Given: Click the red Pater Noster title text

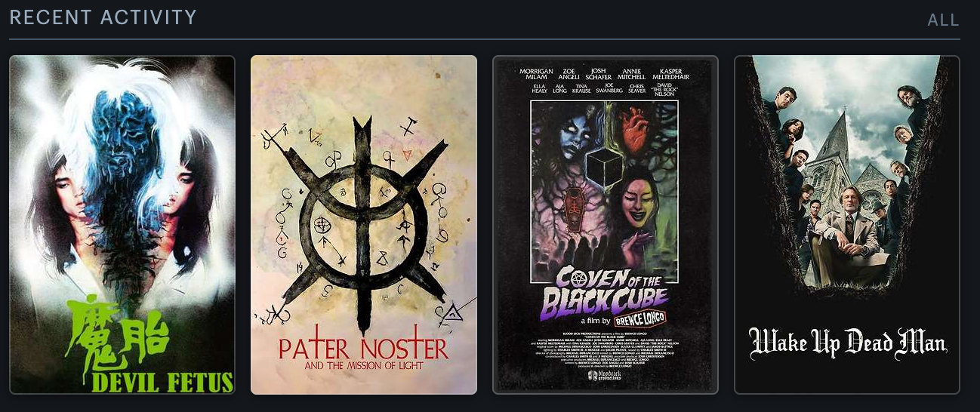Looking at the screenshot, I should tap(363, 349).
